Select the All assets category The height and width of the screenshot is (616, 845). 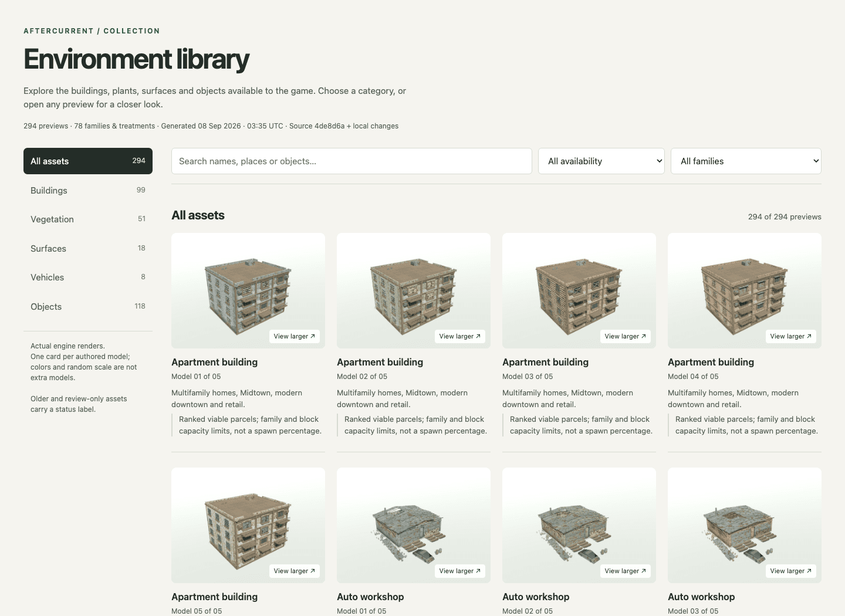pyautogui.click(x=88, y=161)
